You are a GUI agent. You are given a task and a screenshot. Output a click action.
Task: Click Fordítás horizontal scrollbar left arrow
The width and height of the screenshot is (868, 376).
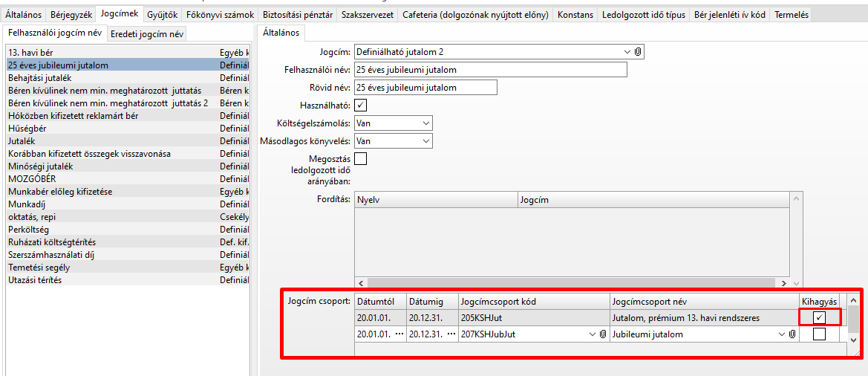(361, 282)
